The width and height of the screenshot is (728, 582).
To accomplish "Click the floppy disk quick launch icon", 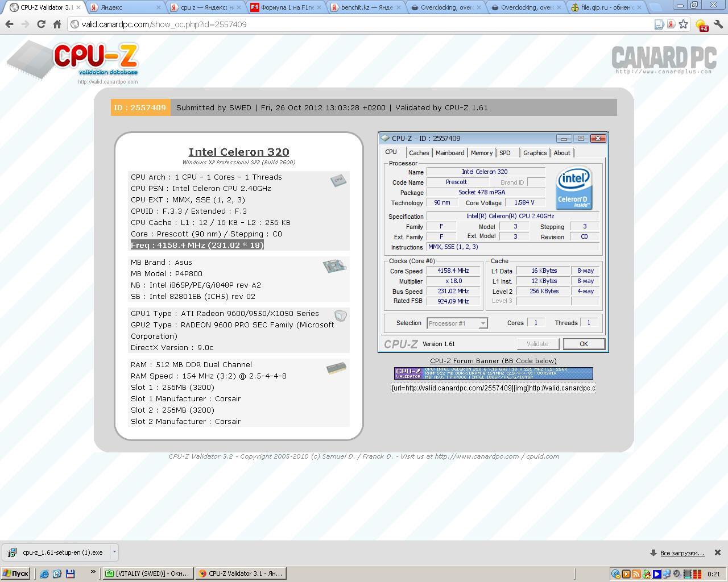I will (x=70, y=573).
